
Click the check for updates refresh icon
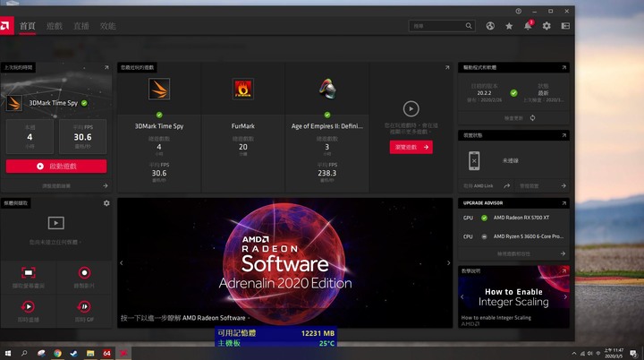click(532, 118)
